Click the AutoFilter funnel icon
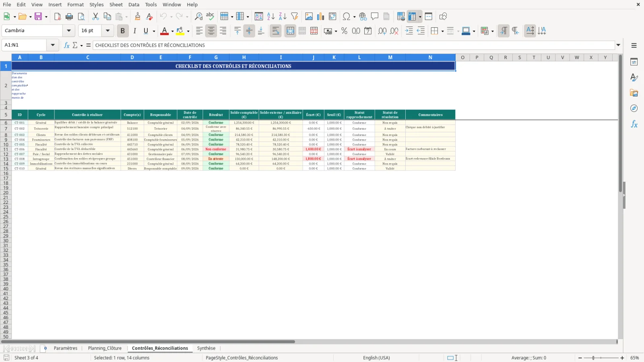Image resolution: width=644 pixels, height=362 pixels. pos(295,16)
